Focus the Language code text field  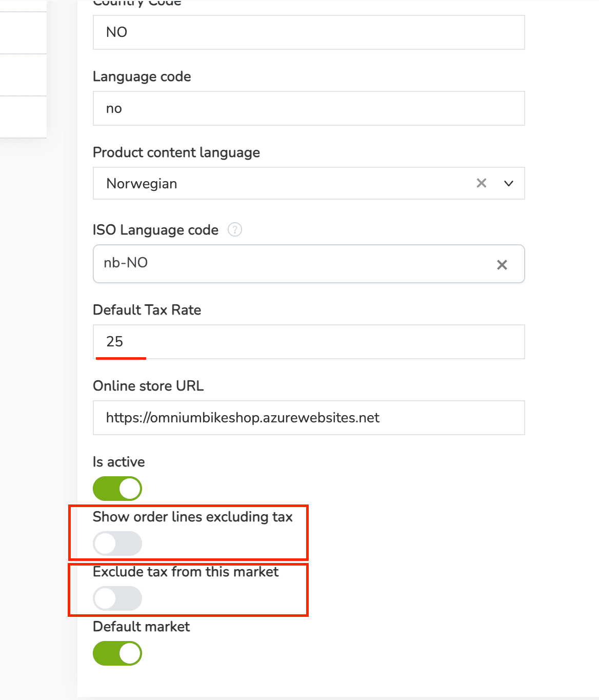tap(308, 108)
